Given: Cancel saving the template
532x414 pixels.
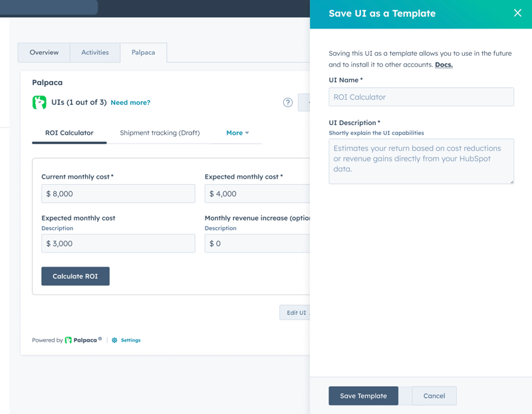Looking at the screenshot, I should click(434, 396).
